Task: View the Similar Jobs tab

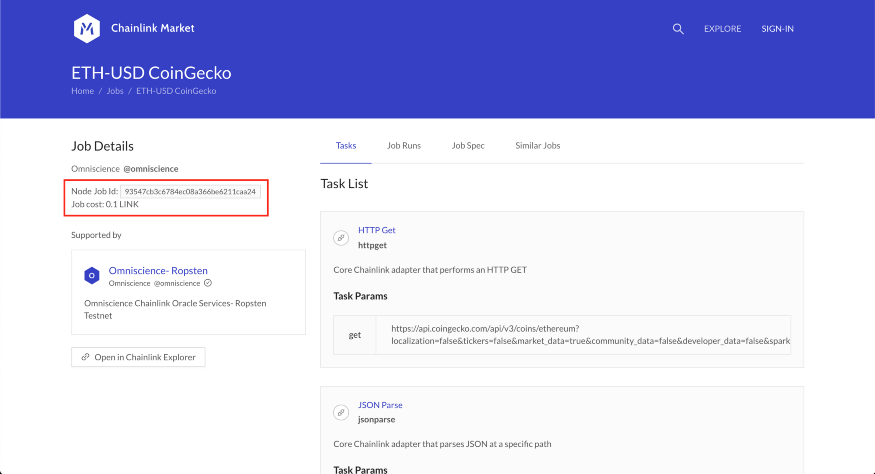Action: pyautogui.click(x=537, y=146)
